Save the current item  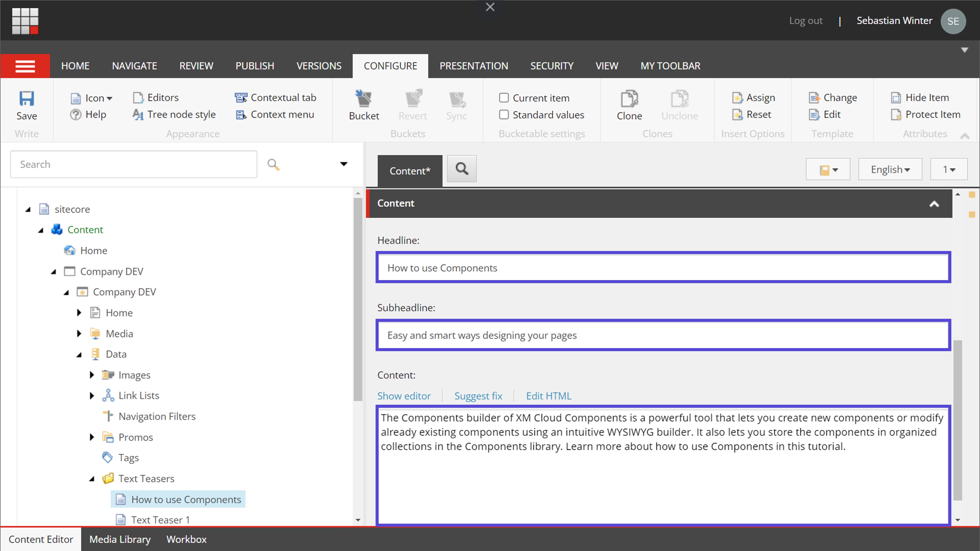[x=26, y=105]
